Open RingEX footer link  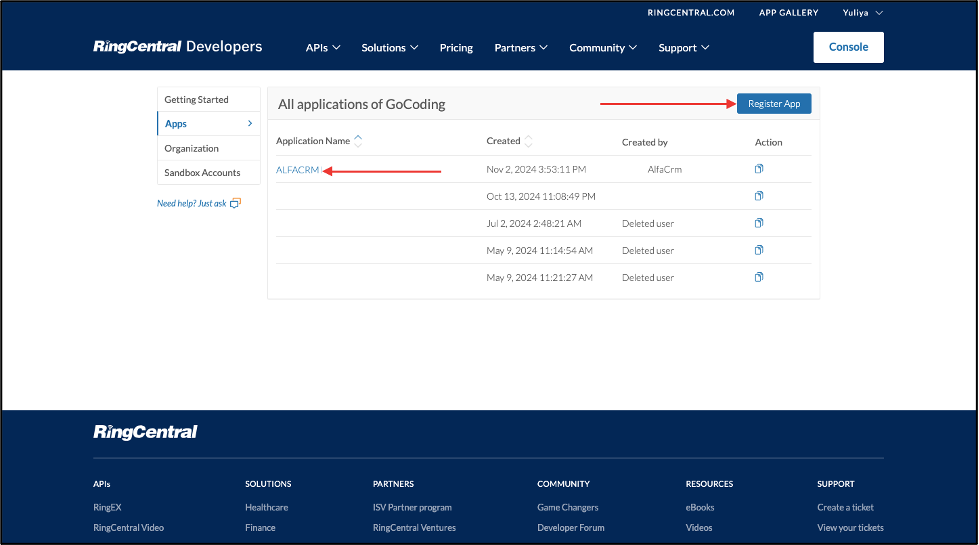(107, 508)
